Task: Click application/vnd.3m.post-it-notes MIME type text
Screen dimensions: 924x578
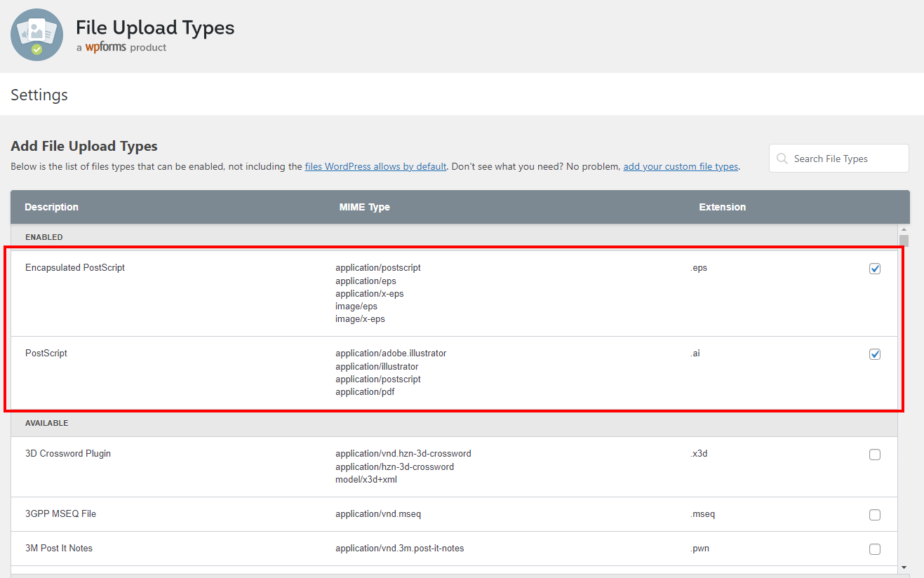Action: coord(400,549)
